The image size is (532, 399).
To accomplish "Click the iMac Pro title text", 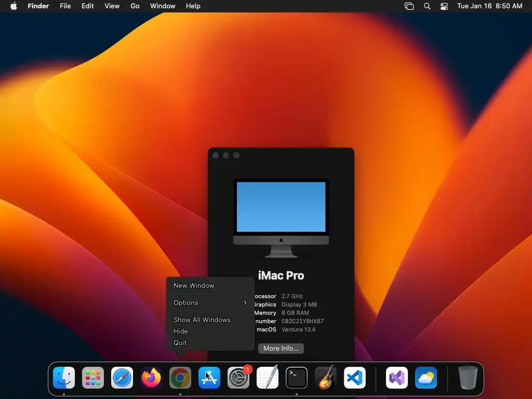I will (281, 275).
